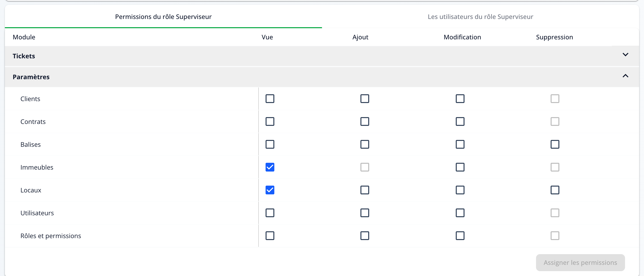The width and height of the screenshot is (644, 276).
Task: Enable Vue for Utilisateurs
Action: point(270,213)
